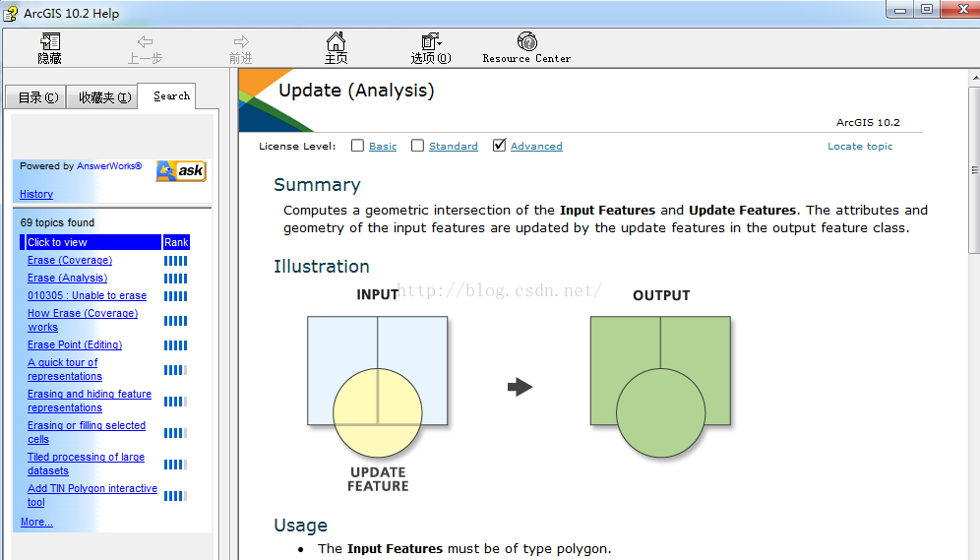This screenshot has height=560, width=980.
Task: Click the 'Click to view' column header
Action: (92, 242)
